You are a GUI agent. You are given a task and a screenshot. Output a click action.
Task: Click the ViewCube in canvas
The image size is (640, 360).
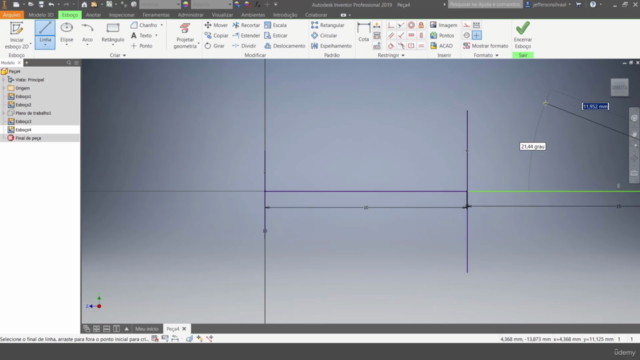(x=619, y=87)
